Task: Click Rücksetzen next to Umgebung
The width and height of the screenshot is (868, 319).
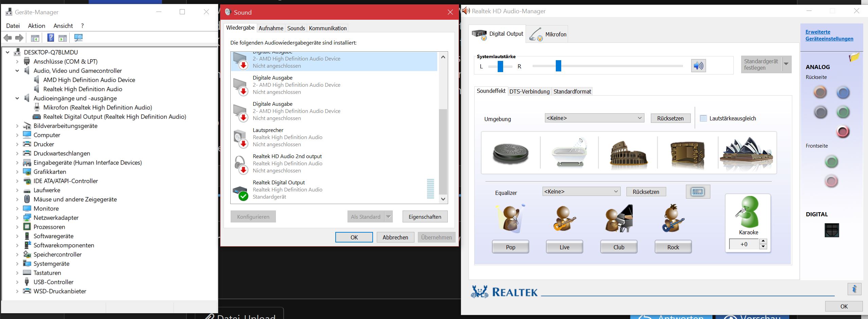Action: click(670, 118)
